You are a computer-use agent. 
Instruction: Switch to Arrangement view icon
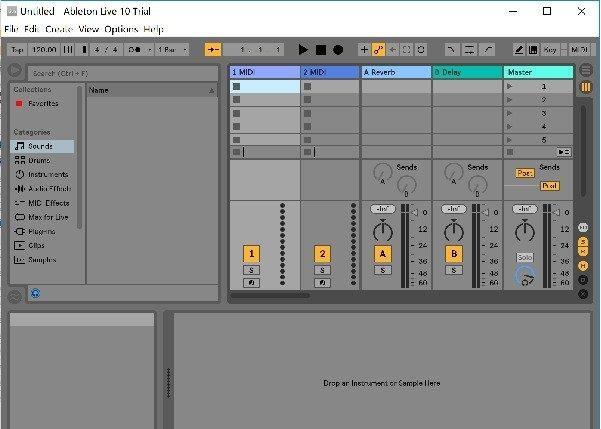[x=586, y=70]
